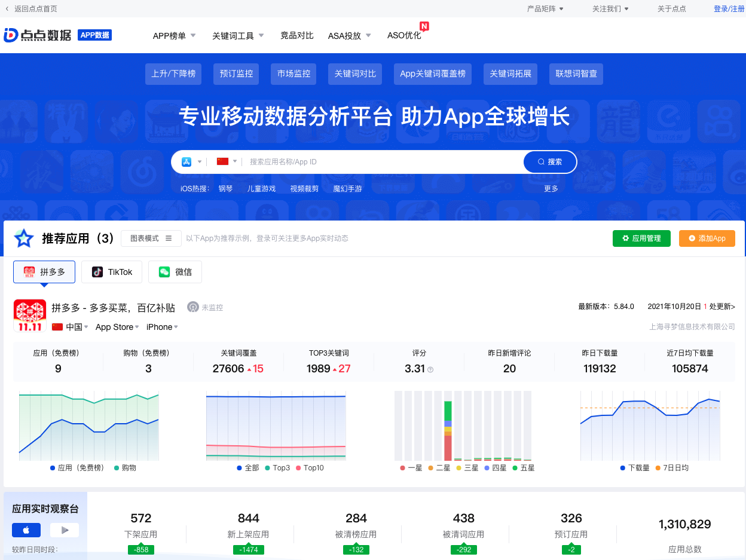Open the iPhone device dropdown
Screen dimensions: 746x560
click(162, 327)
